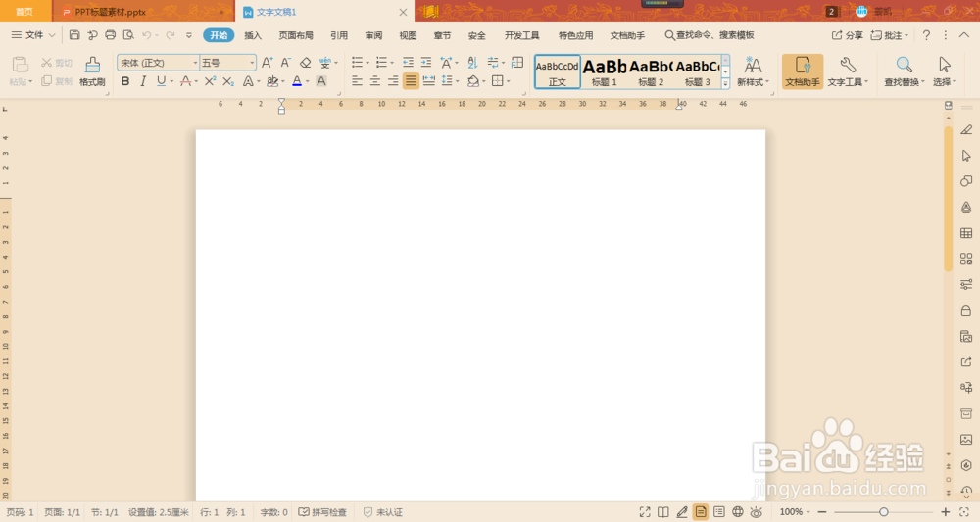Switch to reading layout view icon

point(663,512)
